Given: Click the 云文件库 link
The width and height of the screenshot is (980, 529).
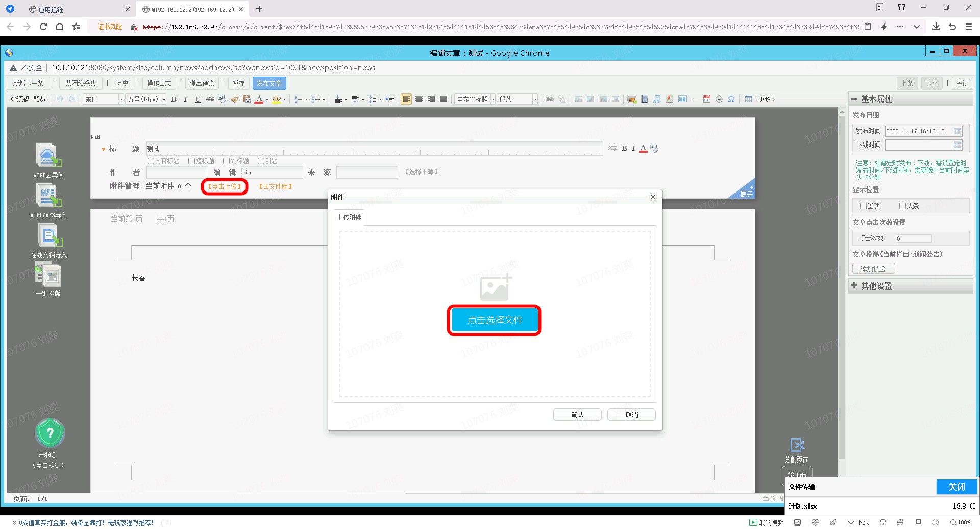Looking at the screenshot, I should (276, 186).
